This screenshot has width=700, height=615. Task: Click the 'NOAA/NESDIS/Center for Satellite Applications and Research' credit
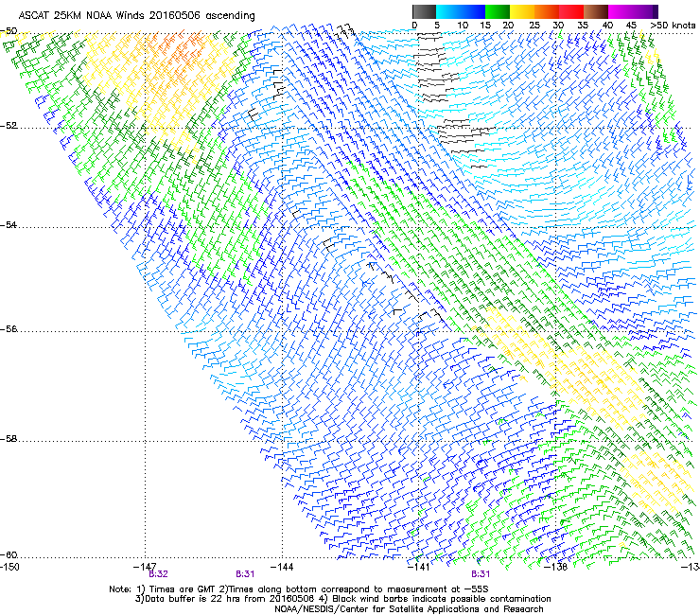(x=409, y=609)
